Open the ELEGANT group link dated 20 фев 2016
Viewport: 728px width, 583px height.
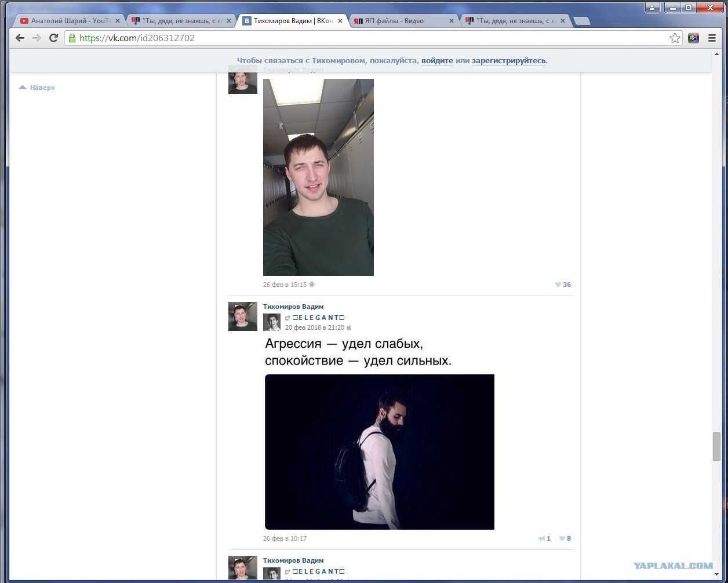tap(319, 318)
